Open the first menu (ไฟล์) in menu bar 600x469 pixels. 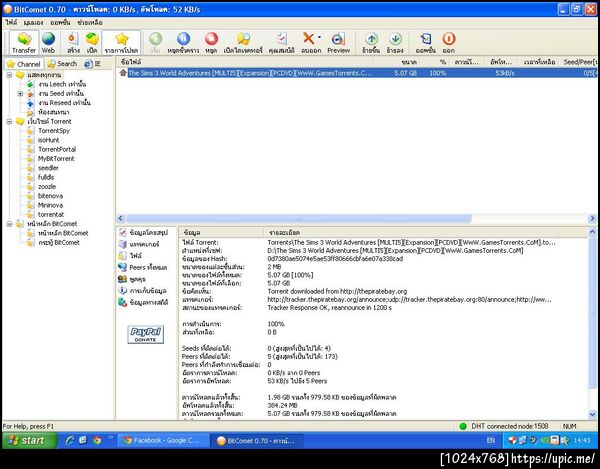pyautogui.click(x=11, y=23)
